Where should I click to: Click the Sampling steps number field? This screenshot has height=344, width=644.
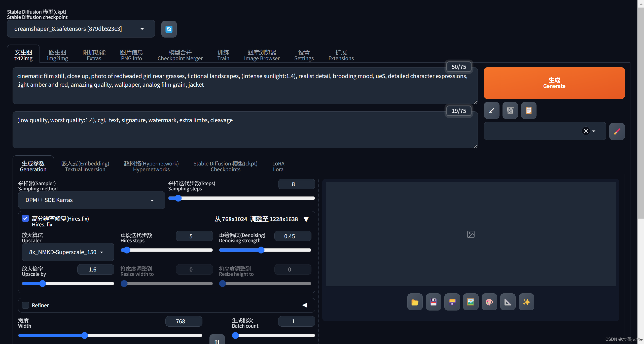pos(296,184)
